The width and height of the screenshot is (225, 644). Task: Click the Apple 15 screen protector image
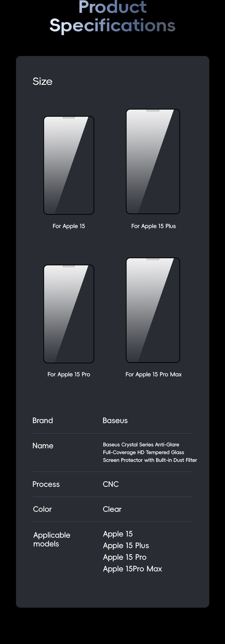click(69, 165)
